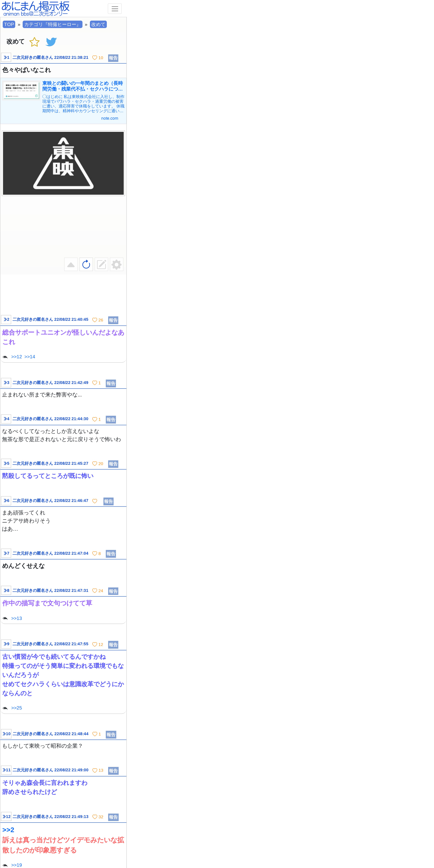The image size is (434, 868).
Task: Jump to reply >>14 under post 2
Action: click(30, 356)
